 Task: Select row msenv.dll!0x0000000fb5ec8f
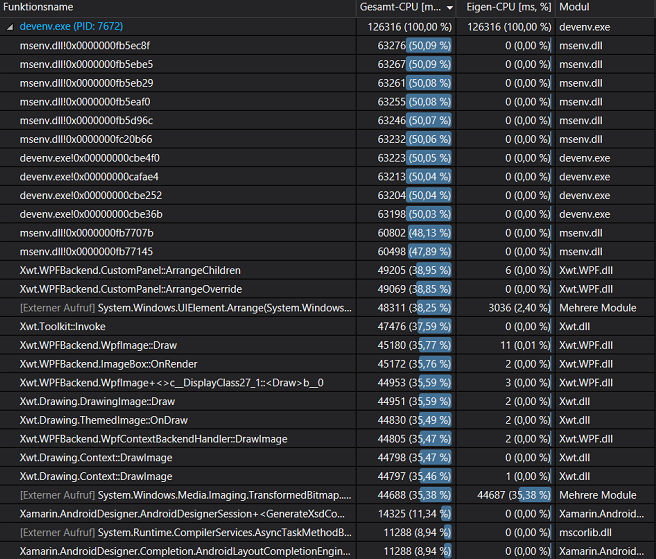[x=328, y=46]
